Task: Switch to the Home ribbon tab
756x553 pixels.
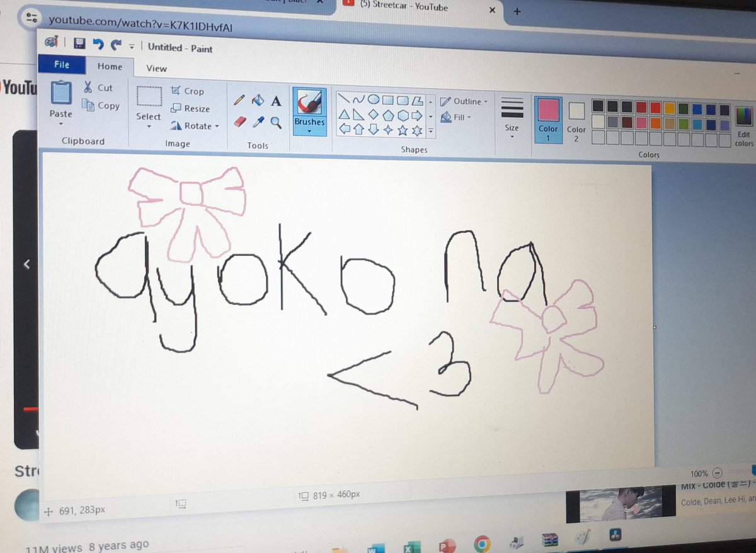Action: tap(110, 66)
